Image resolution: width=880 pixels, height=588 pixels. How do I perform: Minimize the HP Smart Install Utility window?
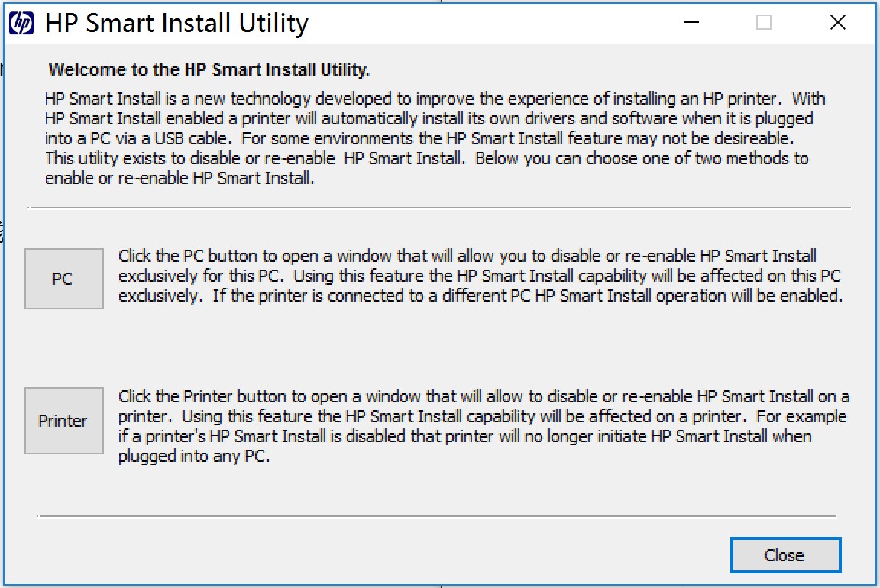(x=691, y=22)
